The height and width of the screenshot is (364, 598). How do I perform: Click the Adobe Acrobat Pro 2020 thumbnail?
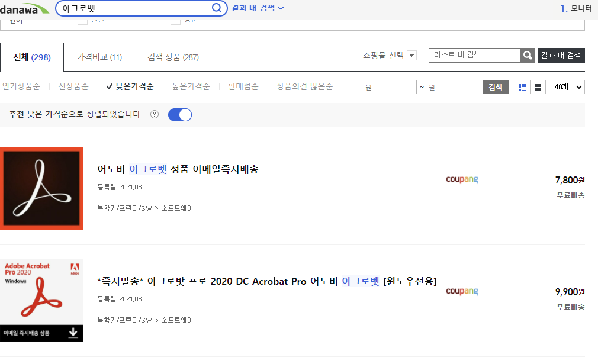[41, 300]
